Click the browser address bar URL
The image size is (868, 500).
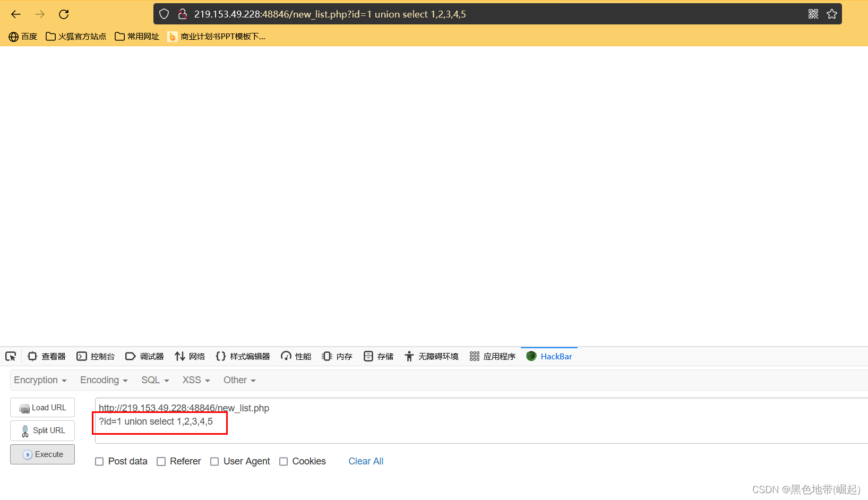pos(330,14)
